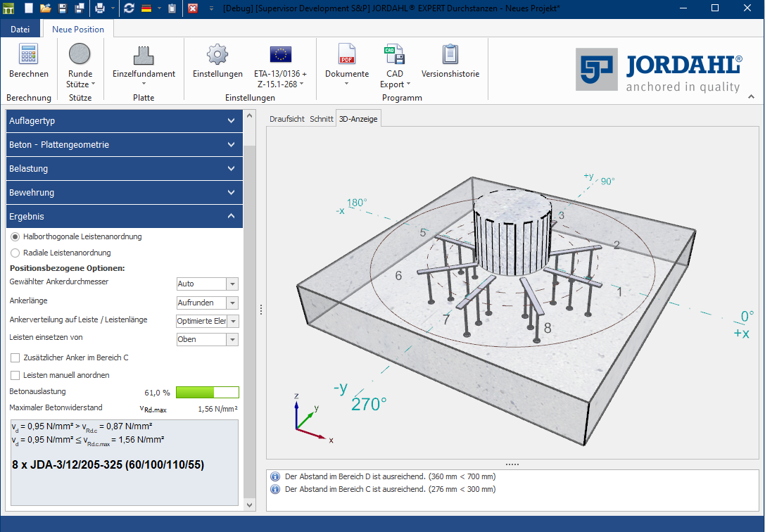Expand the Bewehrung section
Viewport: 765px width, 532px height.
click(x=125, y=193)
